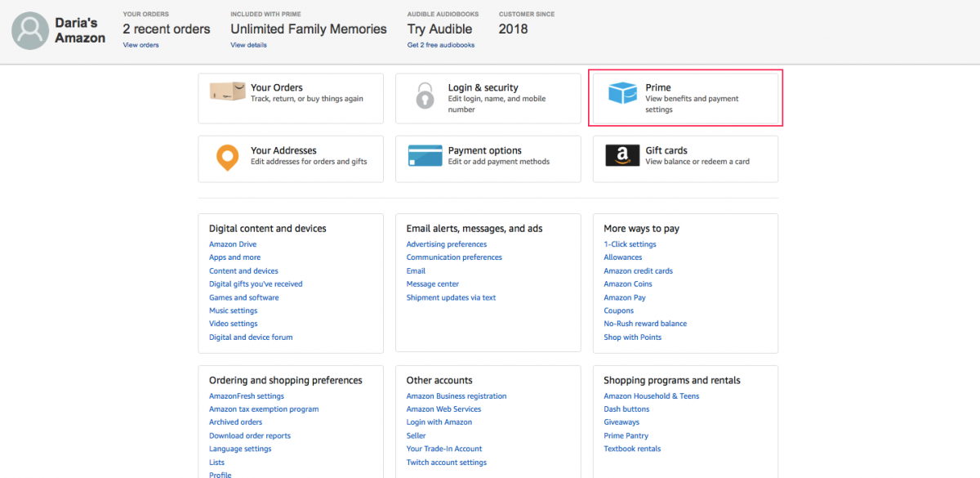980x478 pixels.
Task: Open Video settings link
Action: (234, 324)
